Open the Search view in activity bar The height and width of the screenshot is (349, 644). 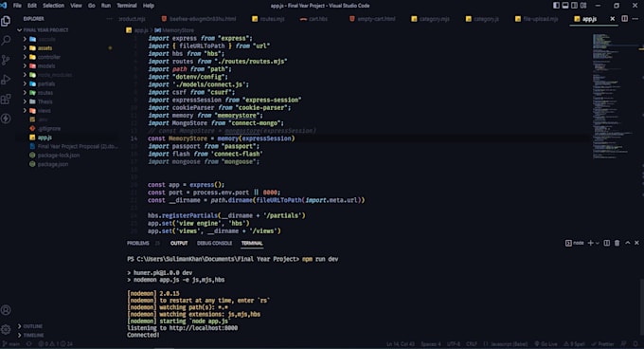tap(6, 40)
